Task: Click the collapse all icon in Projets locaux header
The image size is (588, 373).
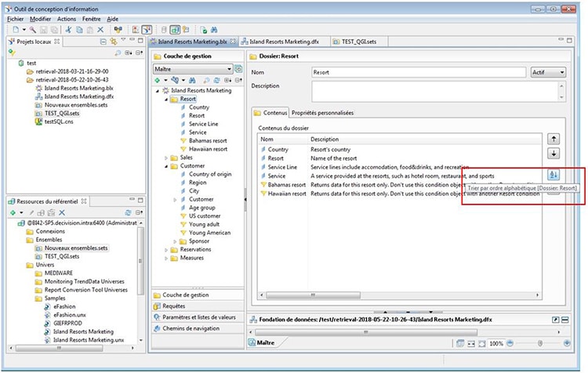Action: 103,42
